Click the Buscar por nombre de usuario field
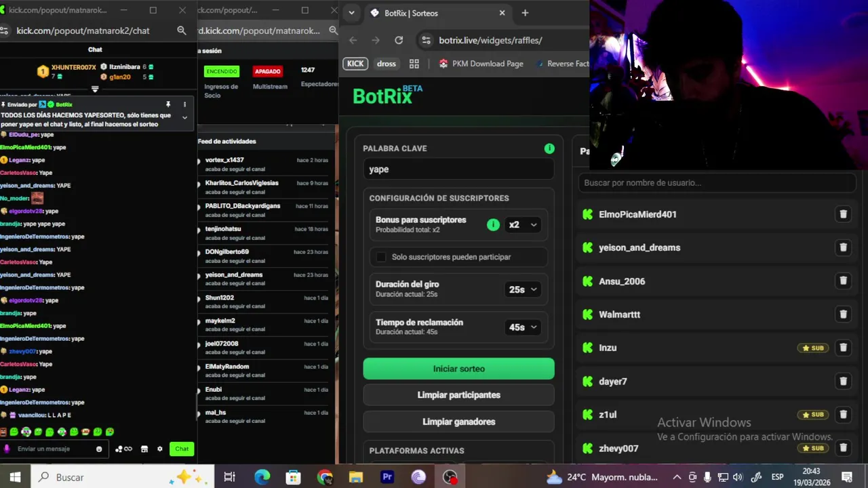The height and width of the screenshot is (488, 868). [717, 183]
